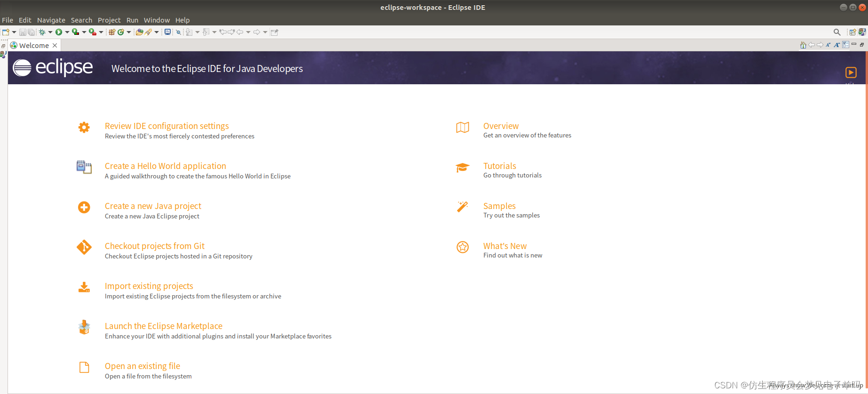Click the Save All toolbar icon

pos(32,32)
